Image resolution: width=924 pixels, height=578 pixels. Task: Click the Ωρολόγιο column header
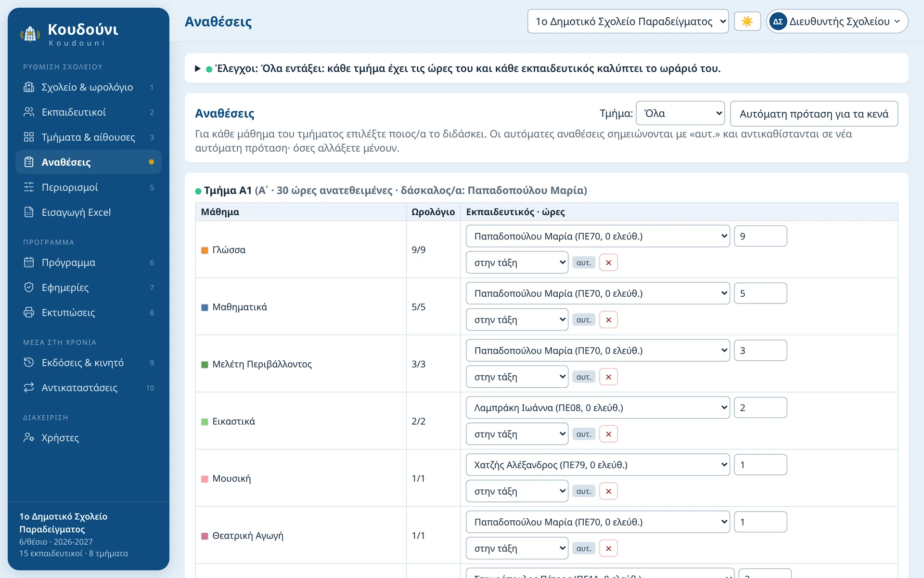433,212
